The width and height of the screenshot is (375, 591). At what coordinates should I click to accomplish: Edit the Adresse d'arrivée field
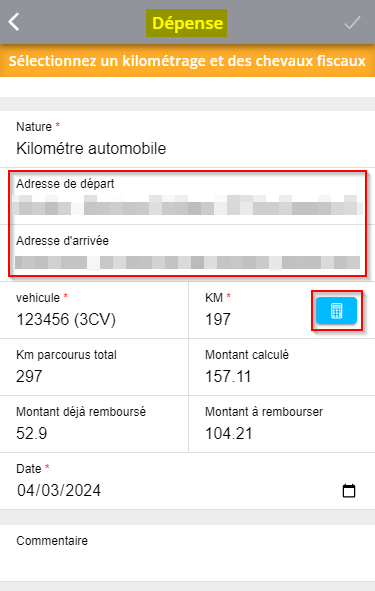187,251
